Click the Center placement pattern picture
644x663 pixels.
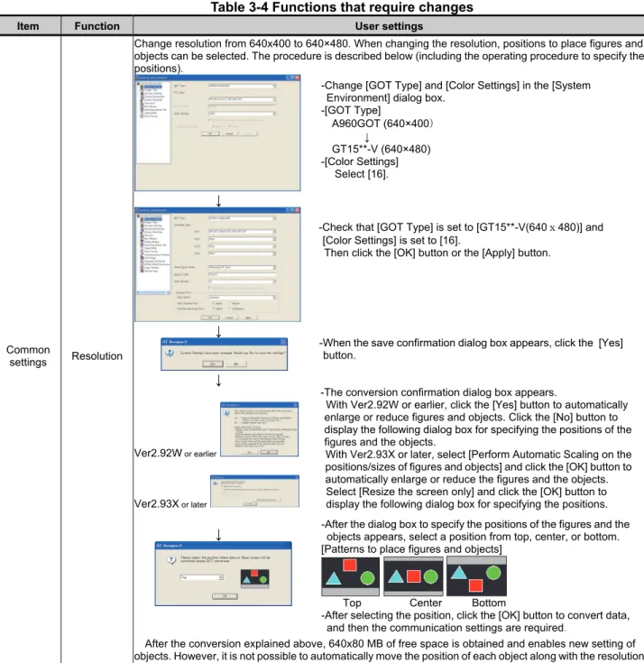pyautogui.click(x=413, y=576)
